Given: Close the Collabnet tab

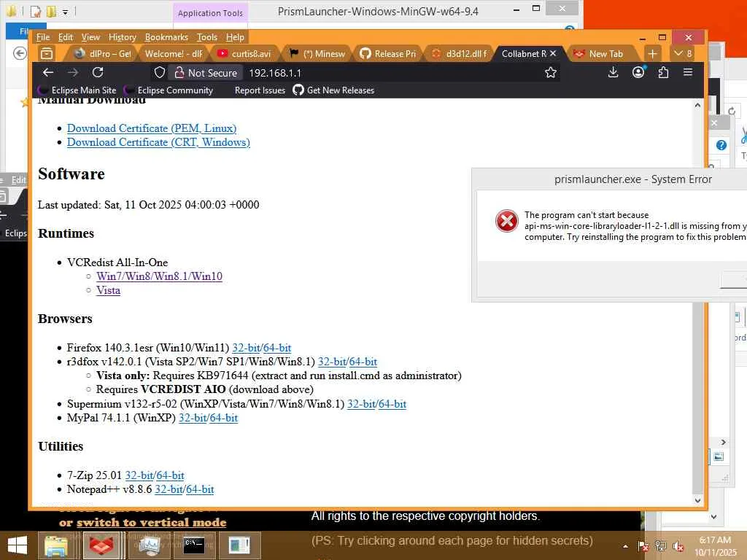Looking at the screenshot, I should coord(553,53).
